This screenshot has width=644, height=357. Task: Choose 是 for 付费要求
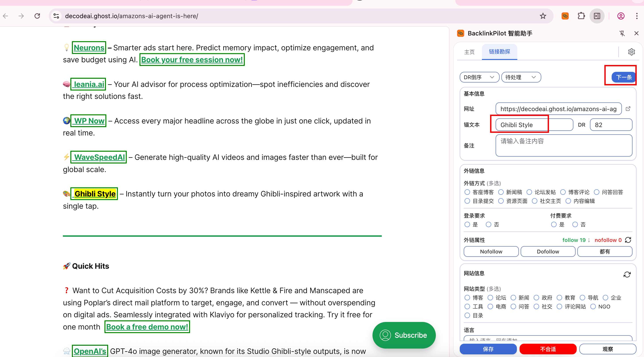(x=554, y=224)
